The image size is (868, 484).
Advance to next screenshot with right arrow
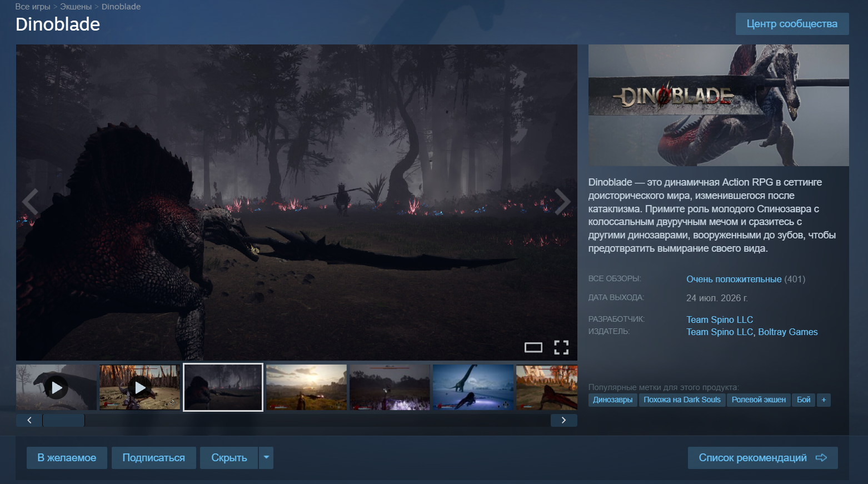coord(563,202)
